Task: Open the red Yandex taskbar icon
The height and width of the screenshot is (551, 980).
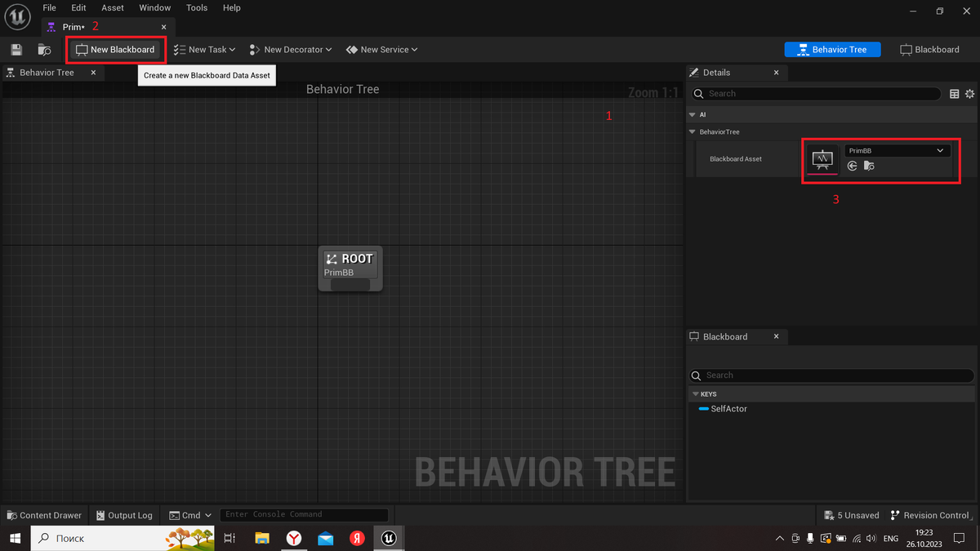Action: click(x=357, y=538)
